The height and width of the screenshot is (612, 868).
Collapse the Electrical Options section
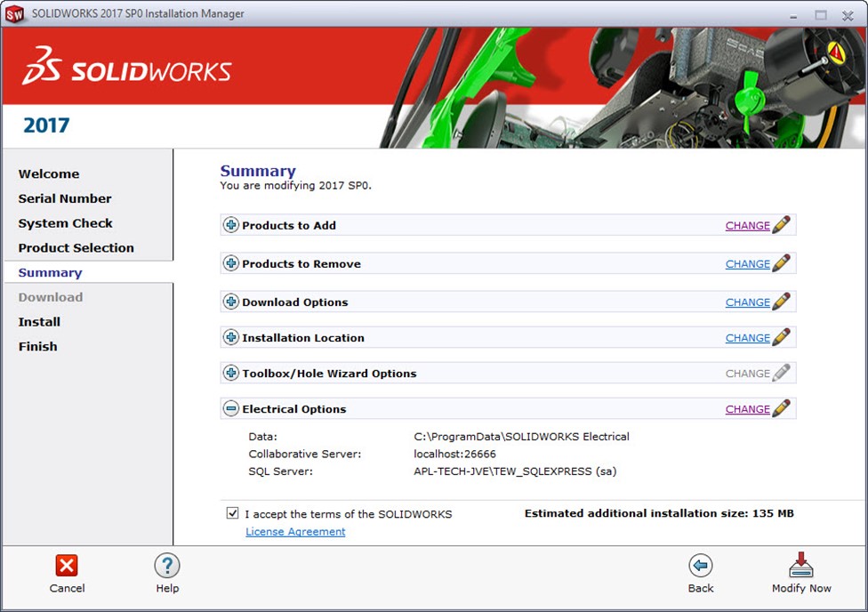tap(231, 409)
